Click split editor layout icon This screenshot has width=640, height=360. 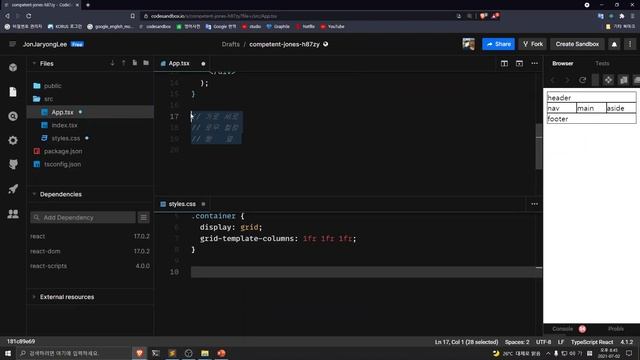point(504,63)
